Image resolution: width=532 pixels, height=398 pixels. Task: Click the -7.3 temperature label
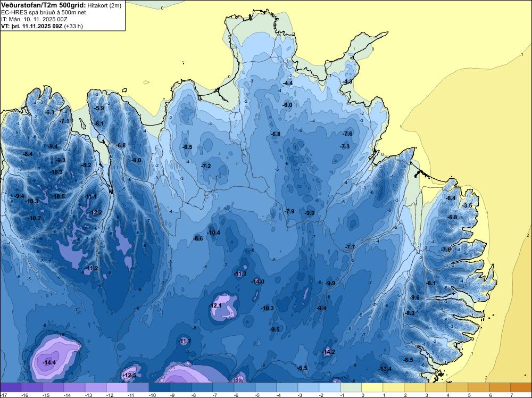345,146
